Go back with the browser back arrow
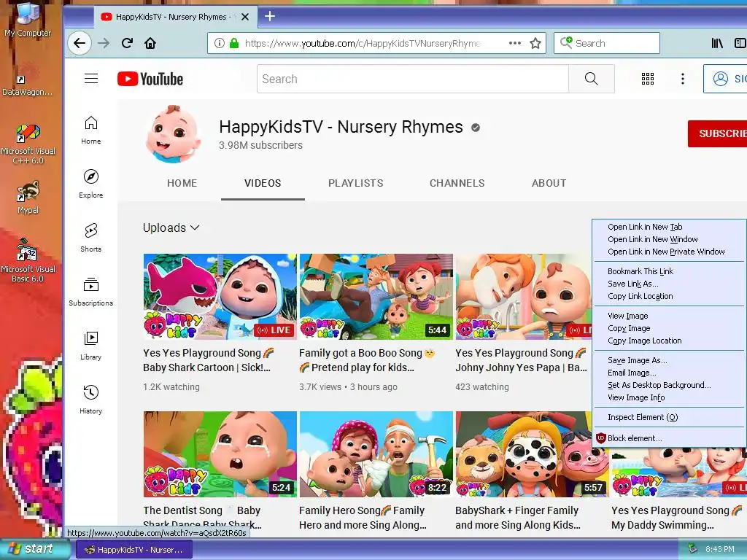 coord(80,43)
